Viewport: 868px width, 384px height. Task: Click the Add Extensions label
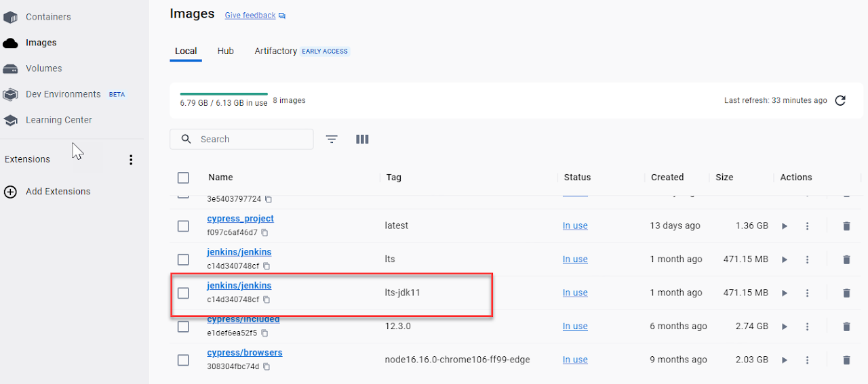pyautogui.click(x=58, y=192)
